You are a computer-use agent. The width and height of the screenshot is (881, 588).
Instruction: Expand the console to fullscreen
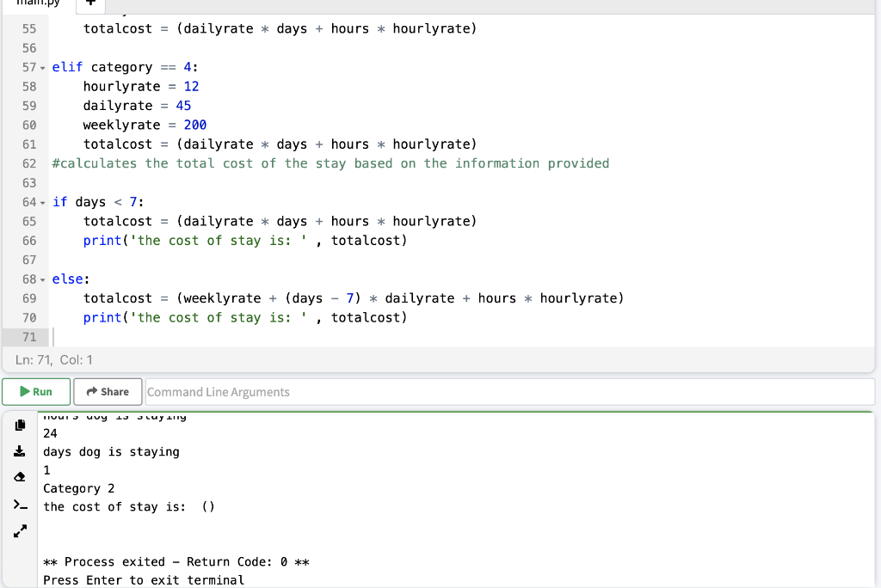20,530
